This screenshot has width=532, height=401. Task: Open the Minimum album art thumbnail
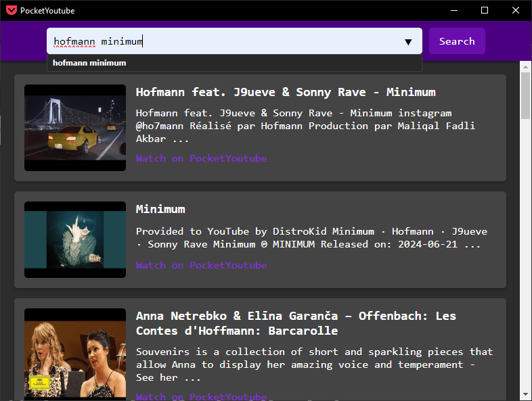point(75,239)
